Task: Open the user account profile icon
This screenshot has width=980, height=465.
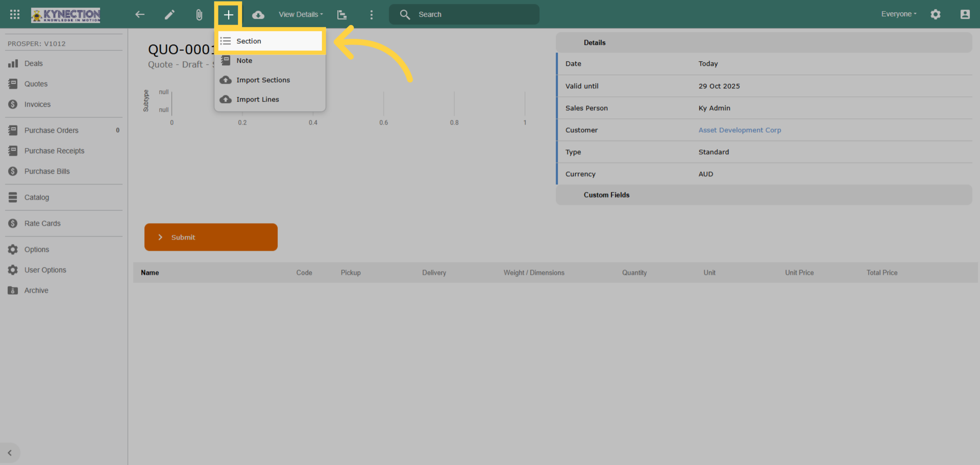Action: tap(965, 14)
